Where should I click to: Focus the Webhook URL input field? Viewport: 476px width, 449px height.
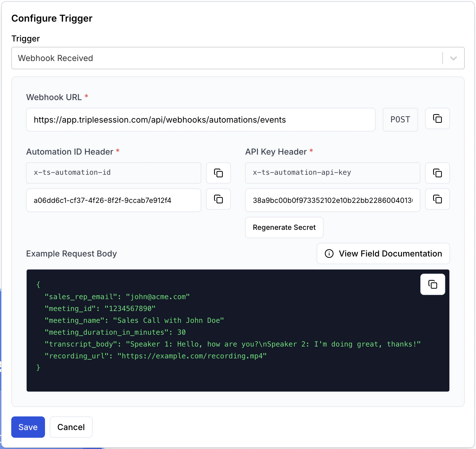[201, 120]
